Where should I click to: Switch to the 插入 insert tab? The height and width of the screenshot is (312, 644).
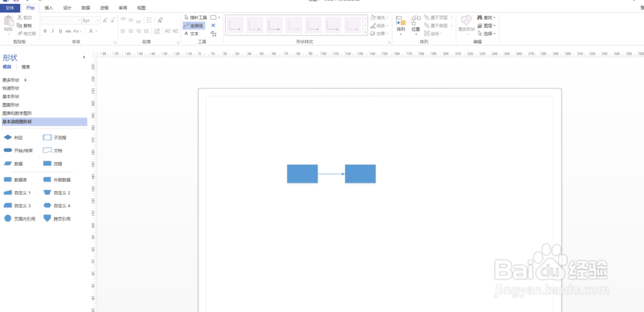48,8
